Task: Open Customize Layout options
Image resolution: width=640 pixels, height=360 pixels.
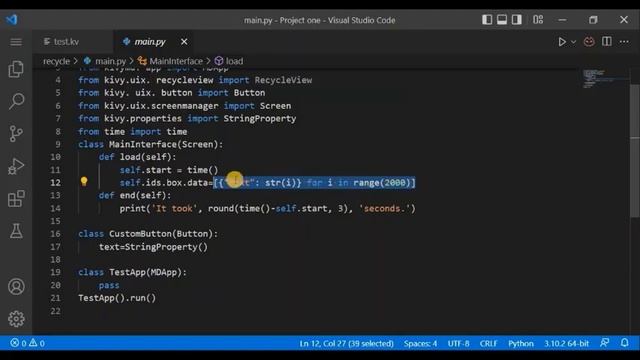Action: pyautogui.click(x=538, y=20)
